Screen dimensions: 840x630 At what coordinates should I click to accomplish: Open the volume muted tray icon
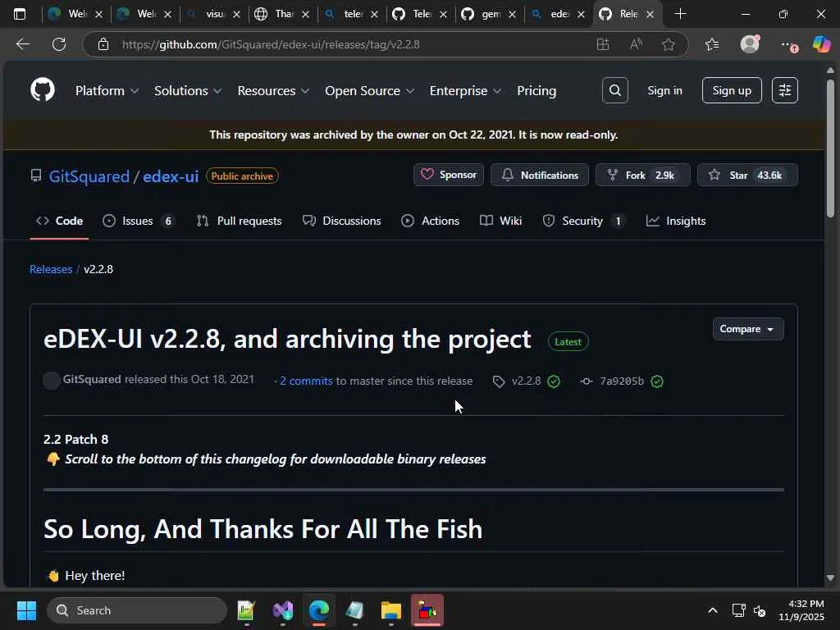pyautogui.click(x=760, y=610)
